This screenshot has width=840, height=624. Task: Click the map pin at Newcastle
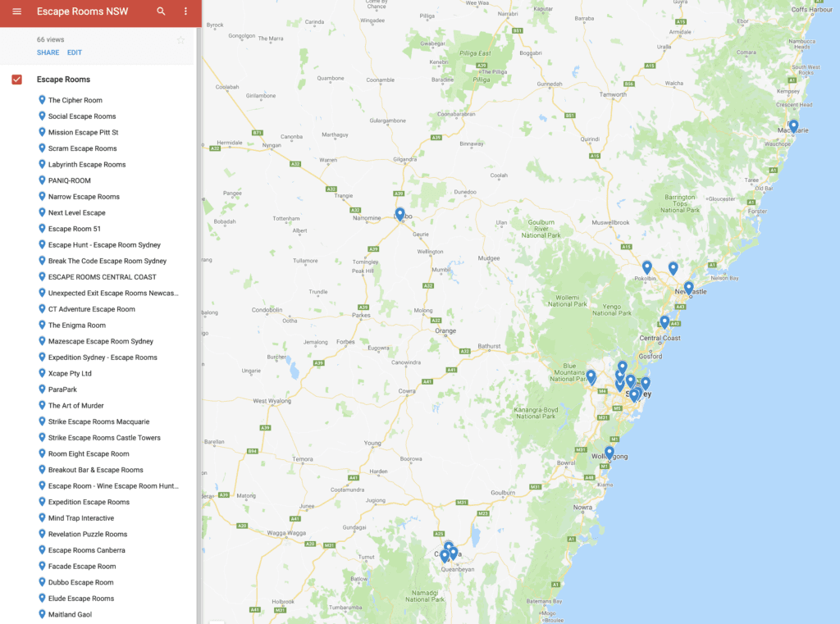(x=689, y=288)
